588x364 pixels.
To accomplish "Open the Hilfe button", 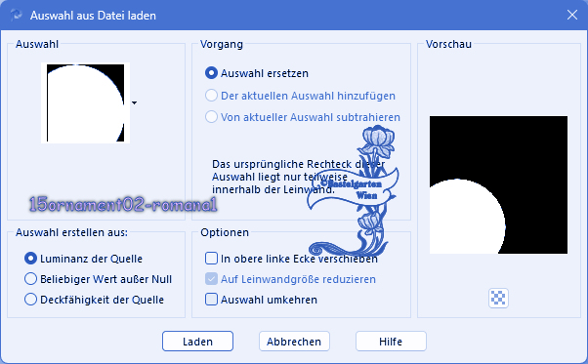I will (x=391, y=342).
